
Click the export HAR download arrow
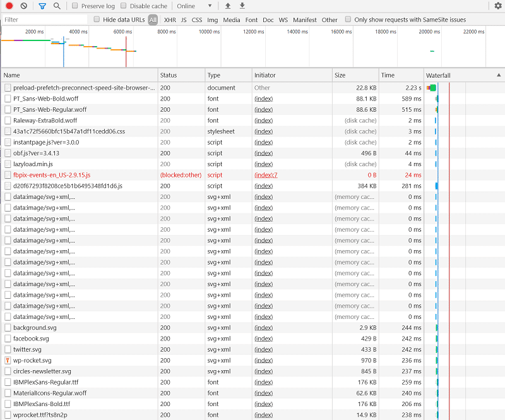[242, 6]
